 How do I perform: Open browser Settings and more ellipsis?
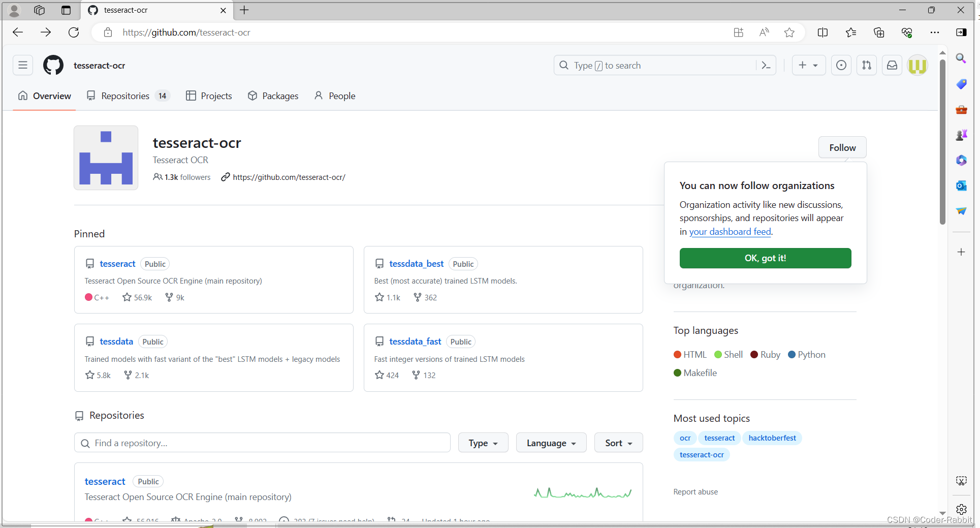[935, 33]
